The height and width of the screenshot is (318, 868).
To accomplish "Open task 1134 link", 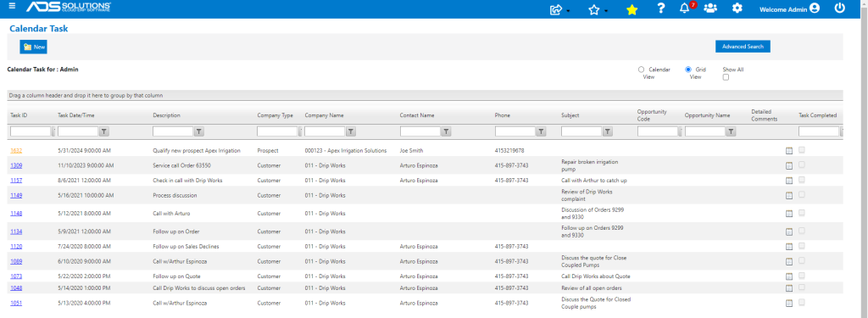I will tap(16, 231).
